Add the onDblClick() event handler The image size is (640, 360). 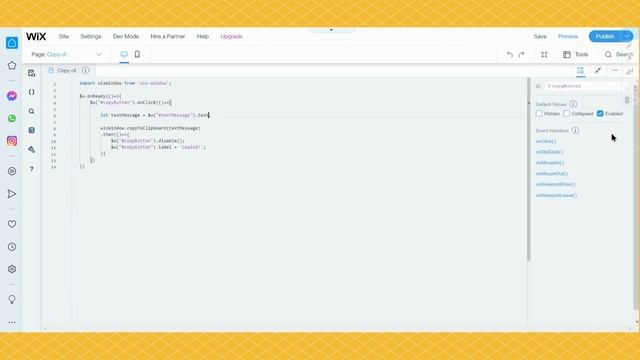click(x=549, y=152)
